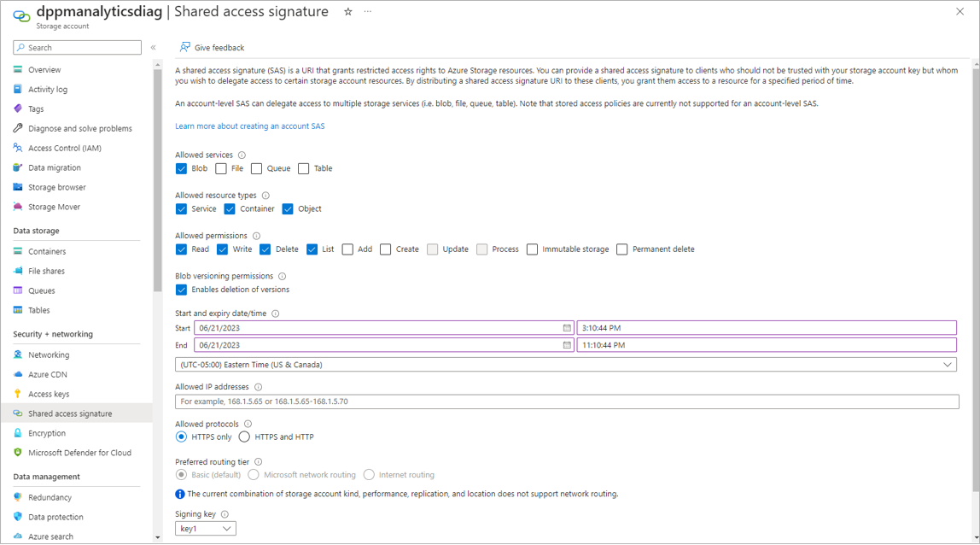Click info icon beside Start and expiry date/time
This screenshot has height=545, width=980.
(276, 314)
